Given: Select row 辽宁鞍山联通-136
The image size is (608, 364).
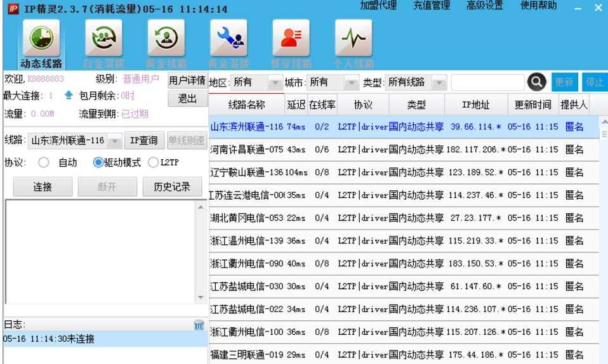Looking at the screenshot, I should click(x=404, y=172).
